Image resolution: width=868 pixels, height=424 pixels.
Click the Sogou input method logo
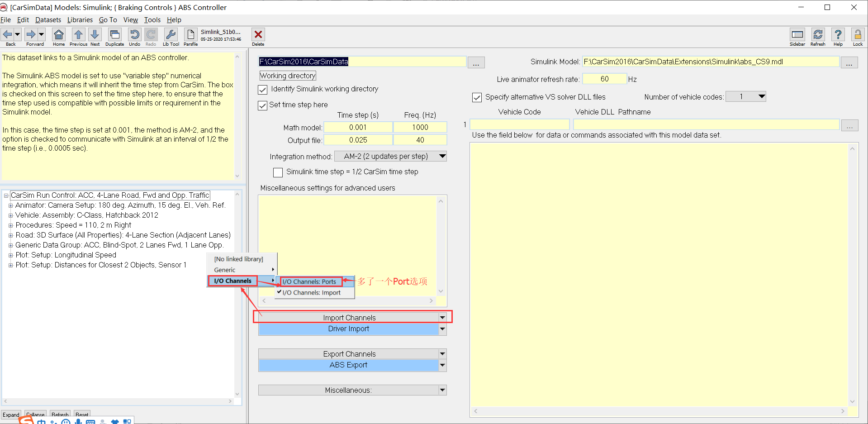pos(26,421)
